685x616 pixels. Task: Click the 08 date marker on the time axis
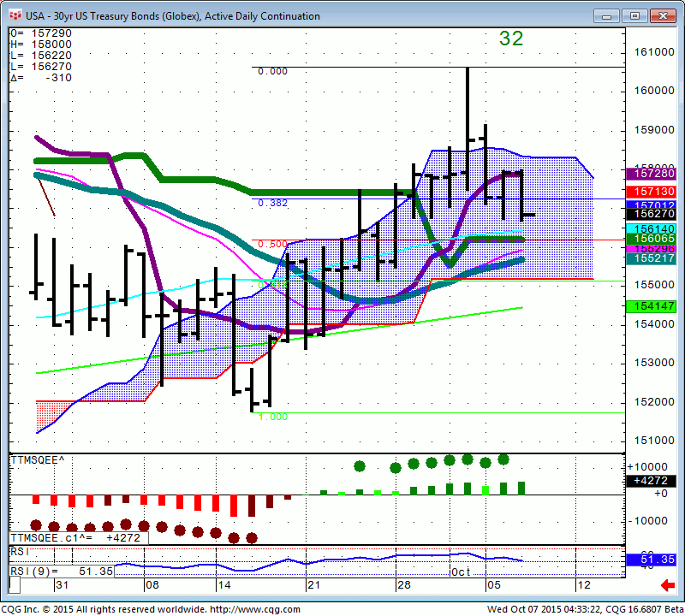pyautogui.click(x=152, y=585)
